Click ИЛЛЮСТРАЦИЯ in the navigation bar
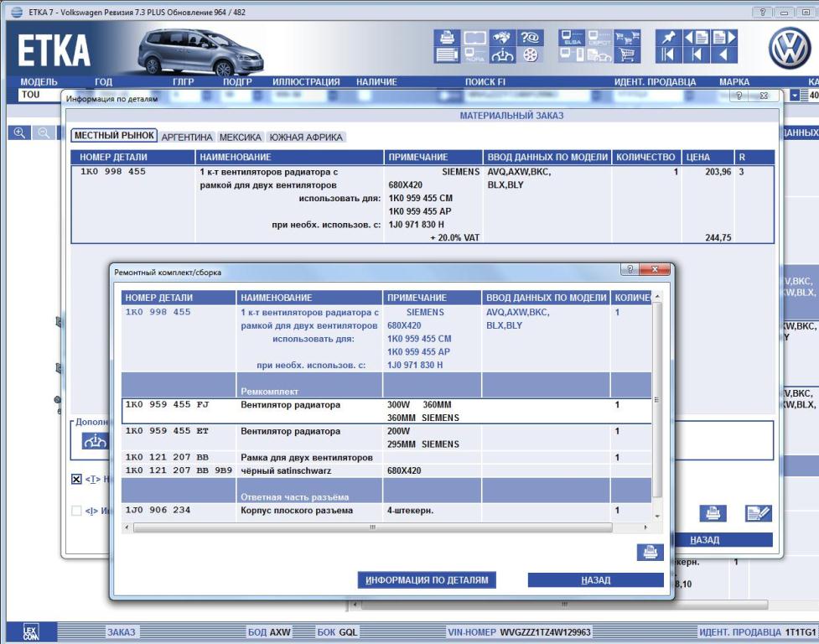Viewport: 819px width, 644px height. click(x=306, y=82)
